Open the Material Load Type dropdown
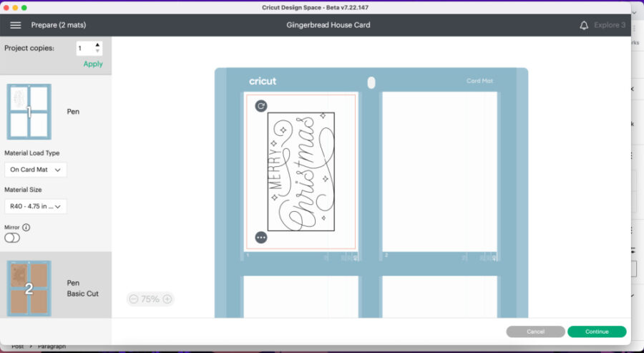The height and width of the screenshot is (353, 644). coord(35,170)
